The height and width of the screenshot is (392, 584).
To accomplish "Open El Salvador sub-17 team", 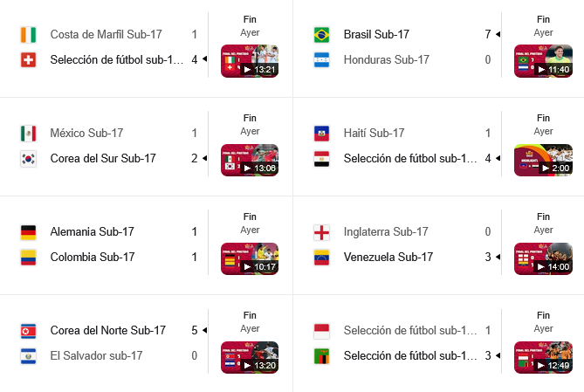I will pyautogui.click(x=96, y=356).
